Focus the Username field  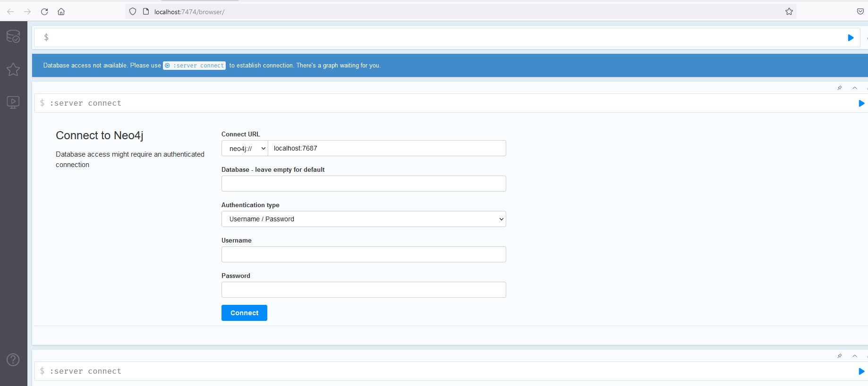click(x=364, y=254)
